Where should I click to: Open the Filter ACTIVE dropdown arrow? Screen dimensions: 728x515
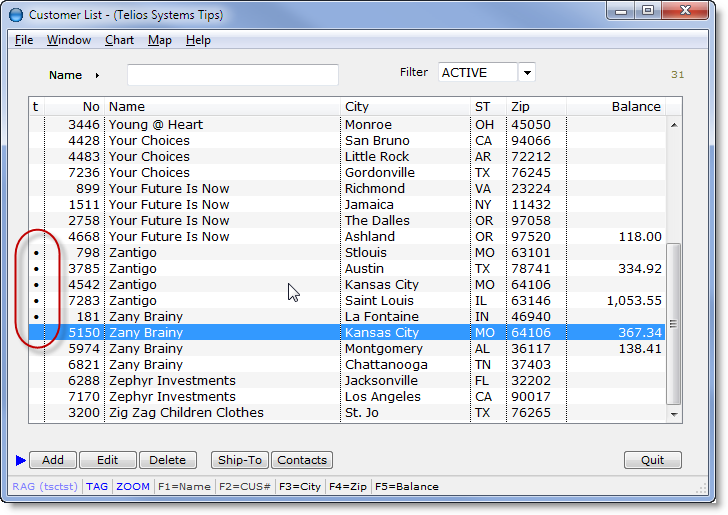(527, 73)
